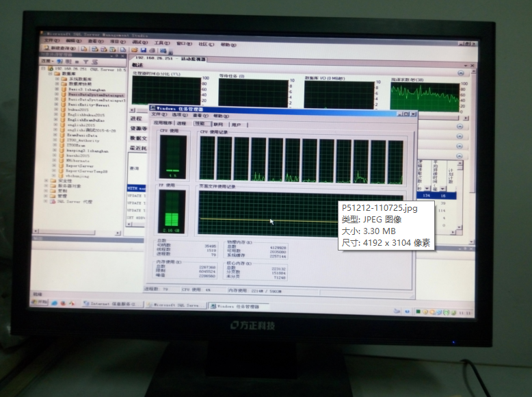Click the connect object explorer icon
Image resolution: width=532 pixels, height=397 pixels.
[60, 62]
